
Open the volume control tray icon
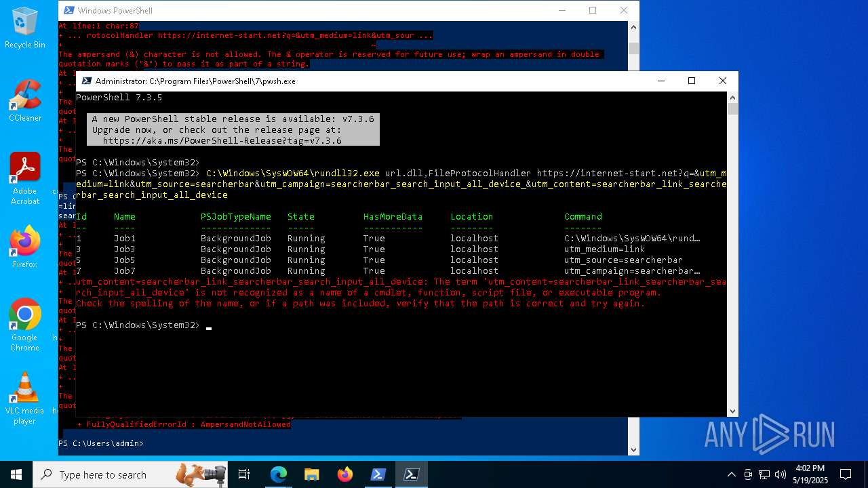(781, 474)
